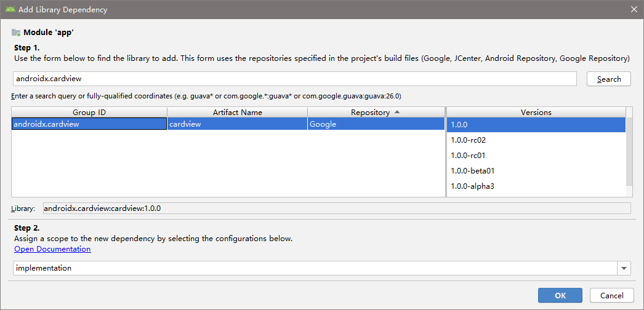The width and height of the screenshot is (644, 310).
Task: Click the Module 'app' folder icon
Action: click(x=16, y=33)
